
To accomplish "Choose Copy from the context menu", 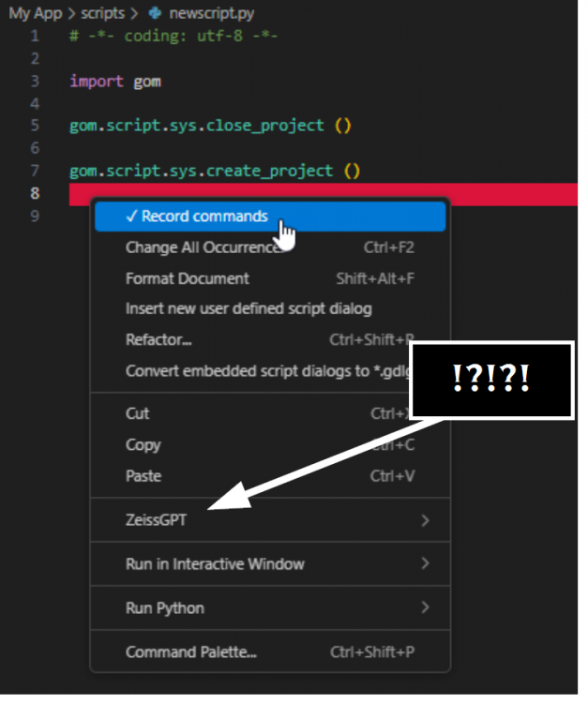I will pos(143,445).
